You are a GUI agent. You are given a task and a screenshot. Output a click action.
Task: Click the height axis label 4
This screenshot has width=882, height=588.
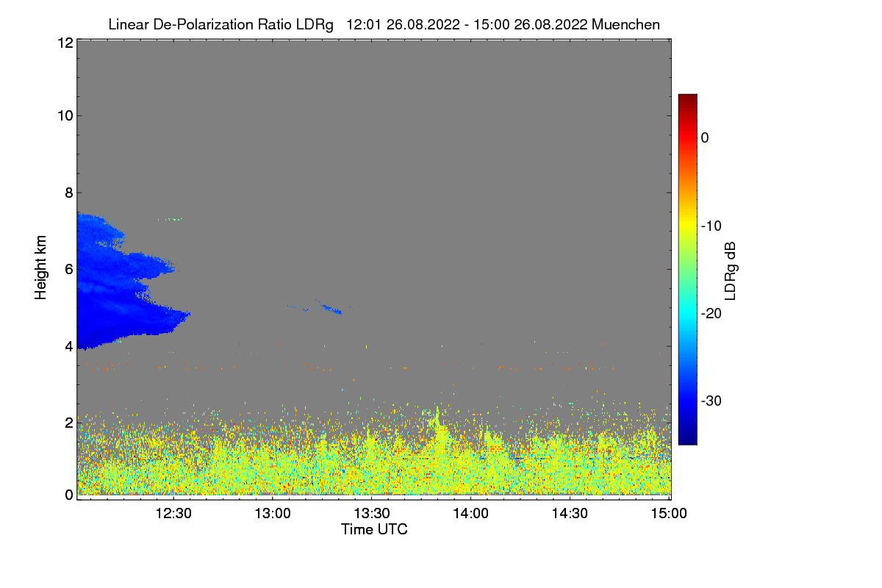pos(68,346)
